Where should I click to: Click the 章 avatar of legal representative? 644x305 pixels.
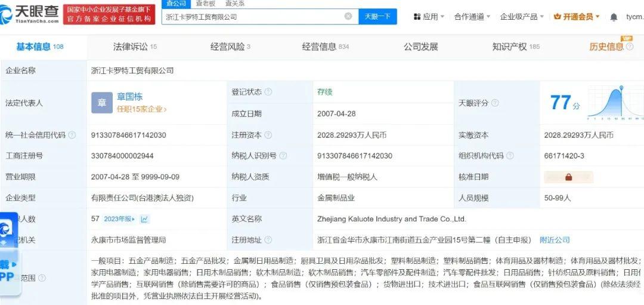click(102, 103)
